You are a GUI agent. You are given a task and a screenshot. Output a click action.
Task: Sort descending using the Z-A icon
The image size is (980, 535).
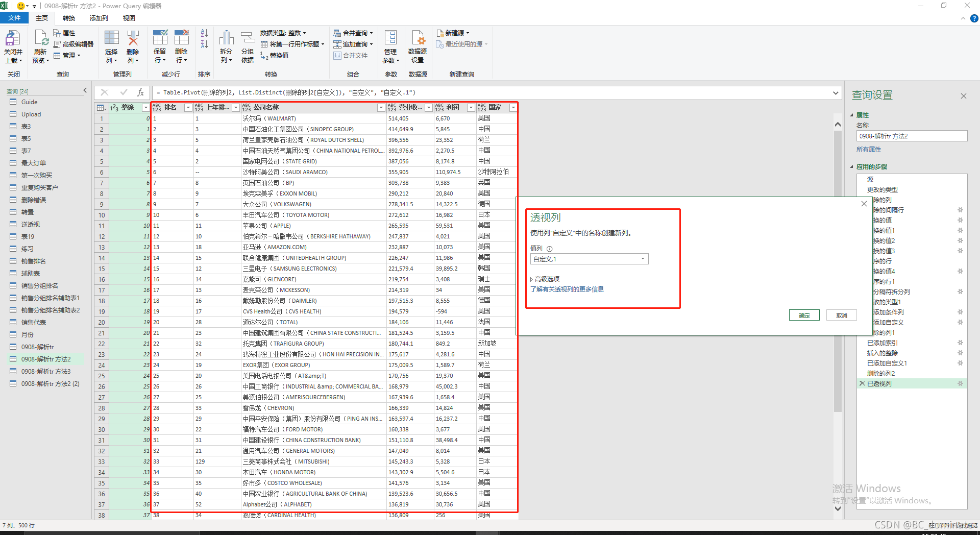point(204,44)
